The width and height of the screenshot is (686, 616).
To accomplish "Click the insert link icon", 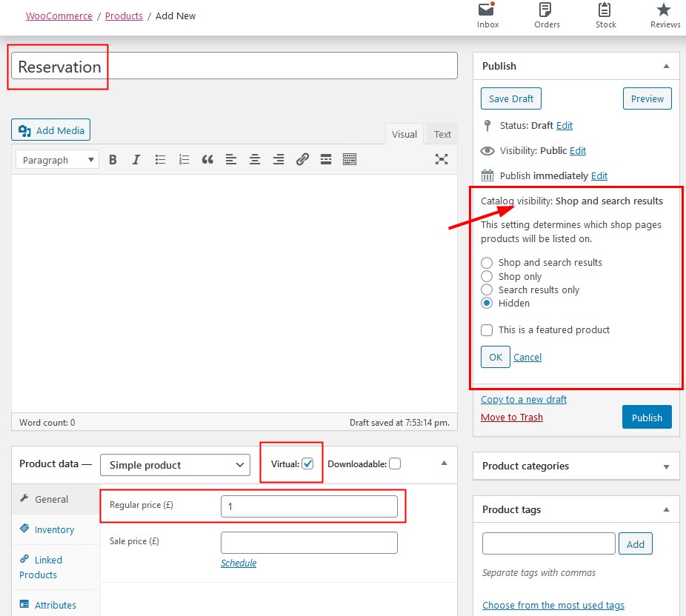I will click(x=302, y=159).
